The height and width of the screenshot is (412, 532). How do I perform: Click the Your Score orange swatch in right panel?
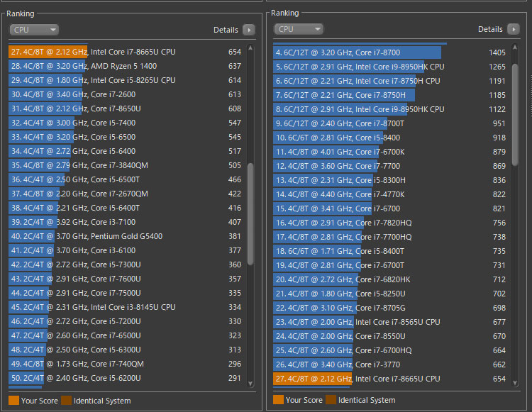coord(278,400)
